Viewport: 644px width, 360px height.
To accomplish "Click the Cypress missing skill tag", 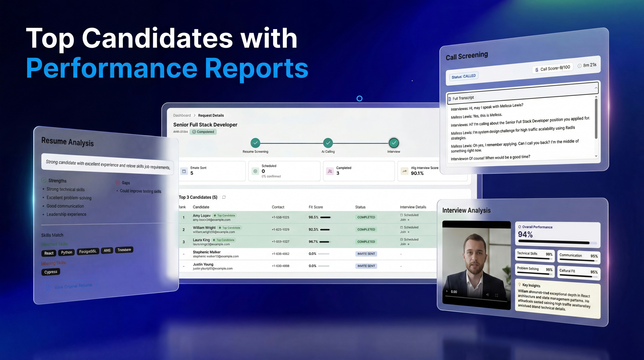I will [51, 272].
